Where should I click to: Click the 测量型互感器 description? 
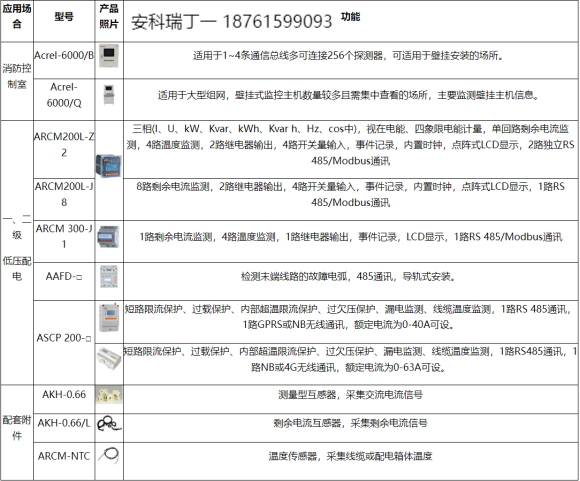pos(350,395)
